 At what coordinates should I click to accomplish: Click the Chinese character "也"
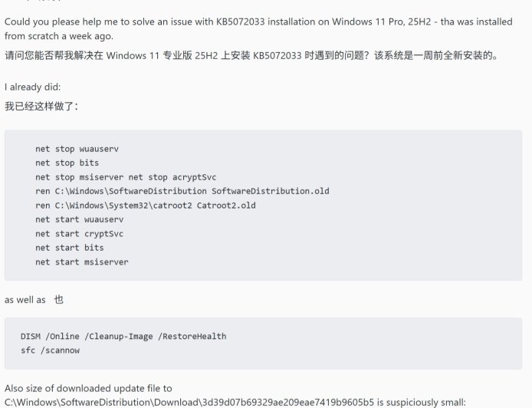58,300
